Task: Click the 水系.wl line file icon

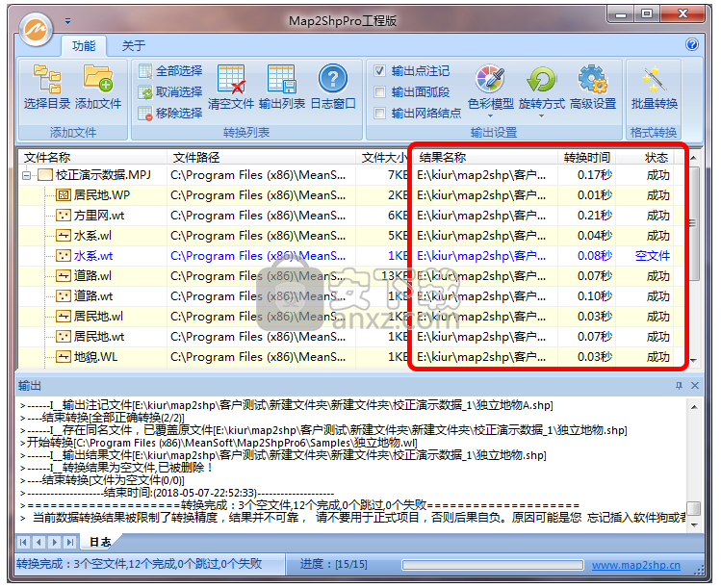Action: pyautogui.click(x=63, y=236)
